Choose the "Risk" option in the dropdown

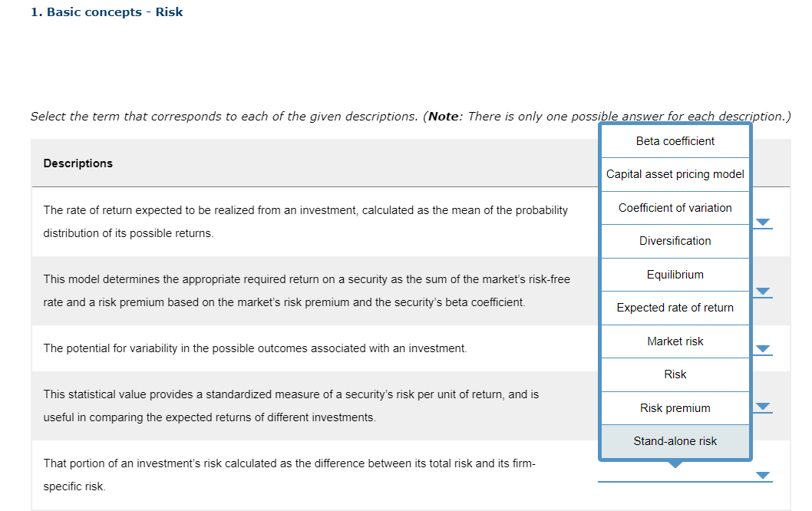click(x=675, y=374)
